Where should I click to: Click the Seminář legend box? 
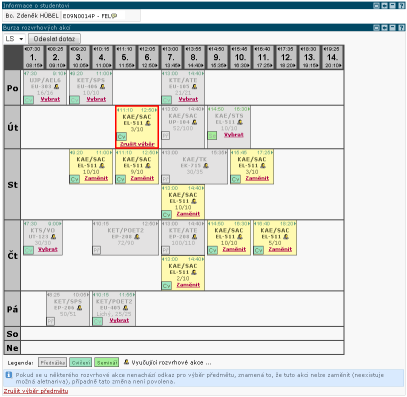click(x=106, y=362)
